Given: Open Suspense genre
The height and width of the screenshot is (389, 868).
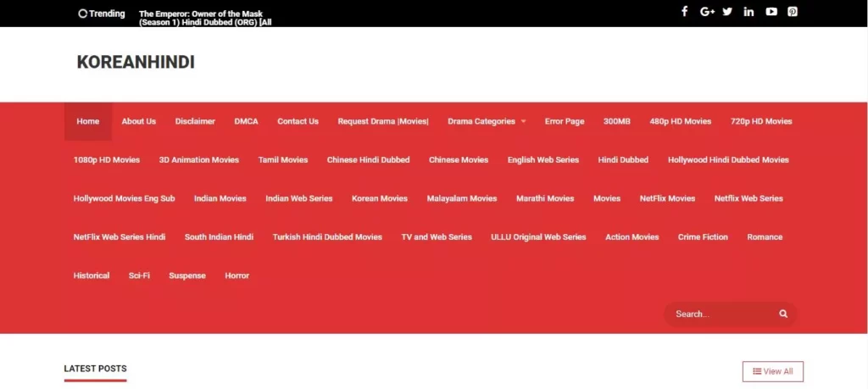Looking at the screenshot, I should (x=187, y=275).
